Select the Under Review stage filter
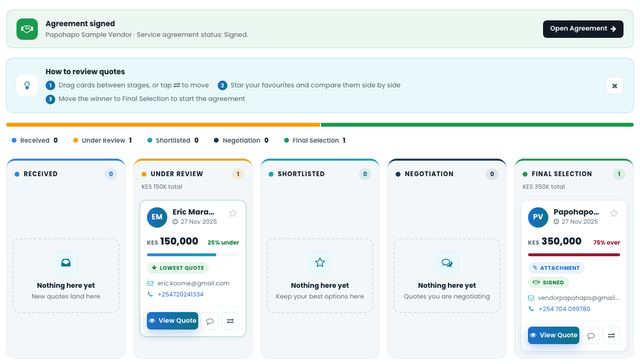This screenshot has height=364, width=640. (102, 140)
